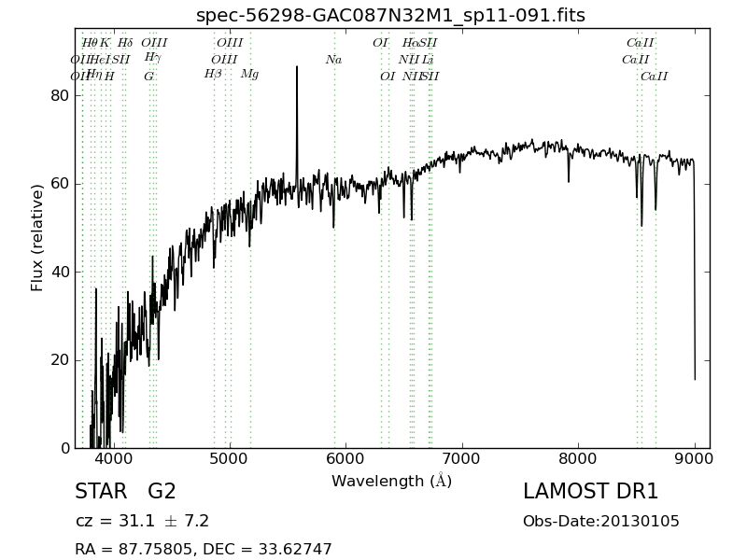Screen dimensions: 747x560
Task: Select the 40 flux tick label
Action: pyautogui.click(x=60, y=272)
